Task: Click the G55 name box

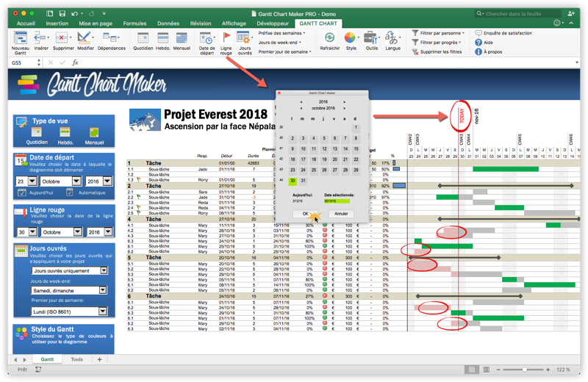Action: click(23, 62)
